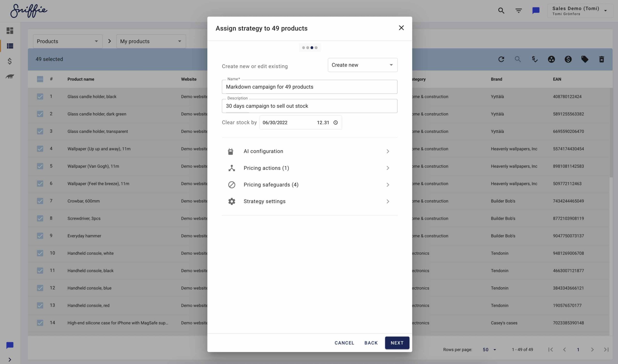Click the prohibited icon beside Pricing safeguards
Viewport: 618px width, 364px height.
pyautogui.click(x=232, y=185)
